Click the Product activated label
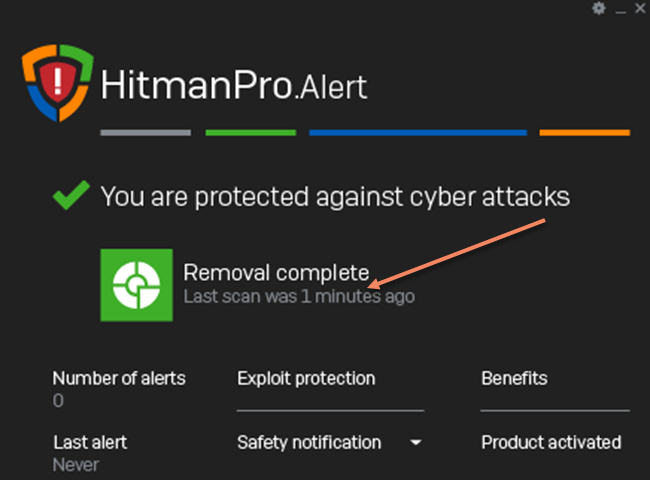The image size is (650, 480). pos(551,443)
